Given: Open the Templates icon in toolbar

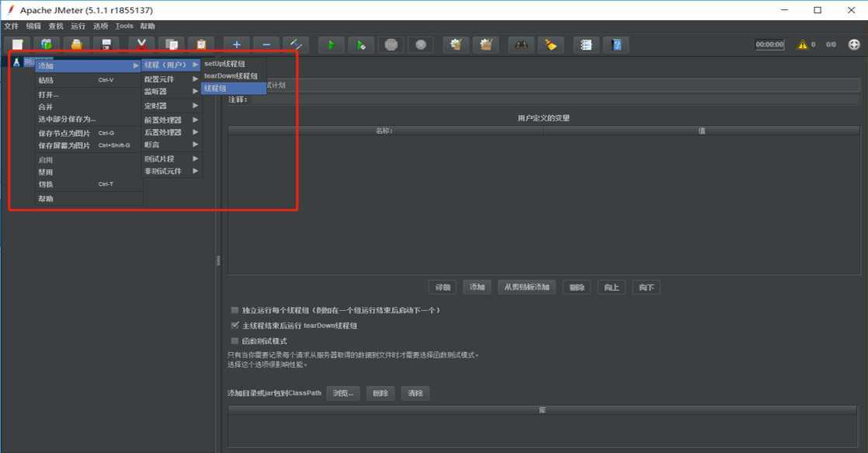Looking at the screenshot, I should coord(47,45).
